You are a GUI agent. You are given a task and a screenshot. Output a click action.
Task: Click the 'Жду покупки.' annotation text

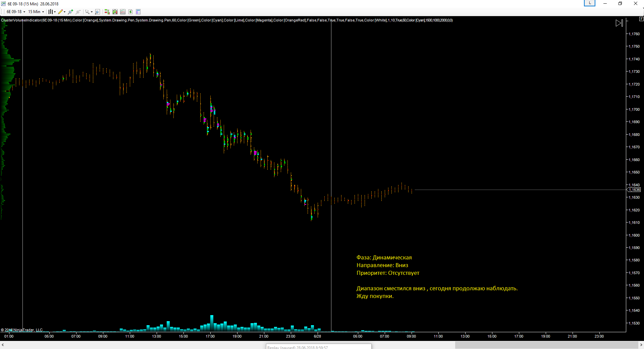(375, 296)
